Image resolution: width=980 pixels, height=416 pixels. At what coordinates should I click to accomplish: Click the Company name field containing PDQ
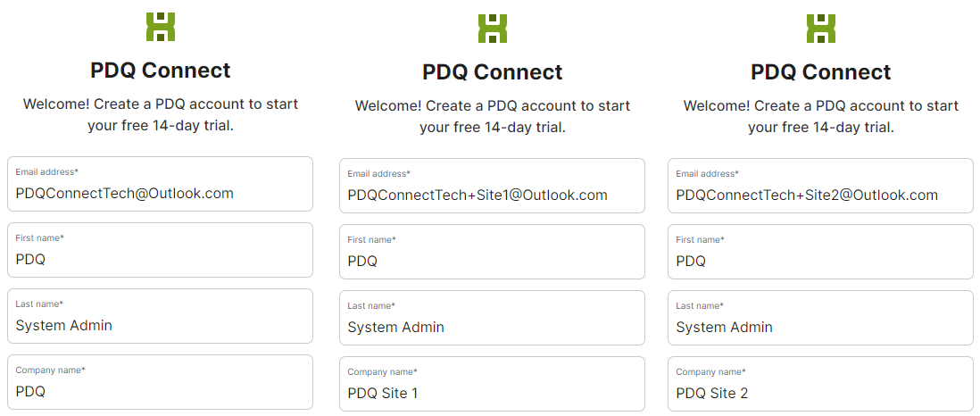point(160,382)
